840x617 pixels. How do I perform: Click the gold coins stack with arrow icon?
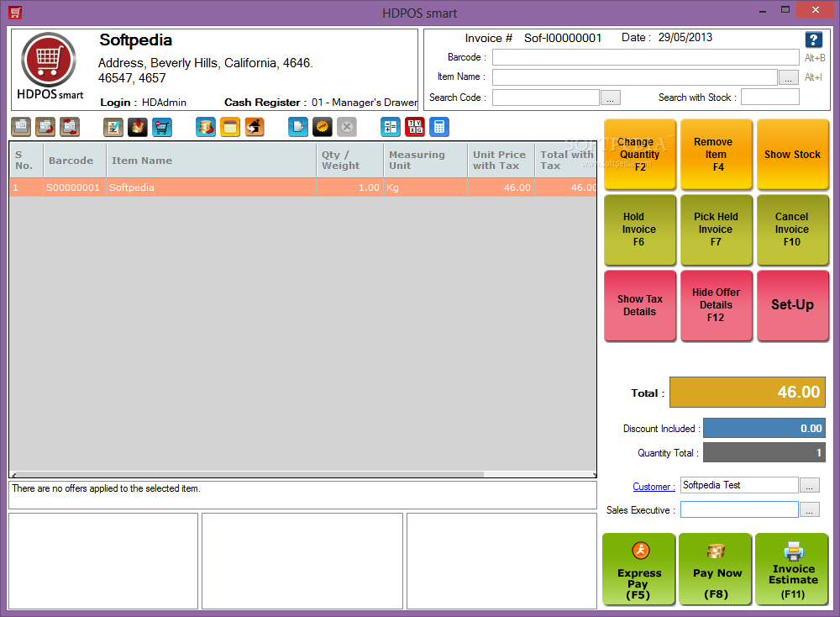pos(206,127)
